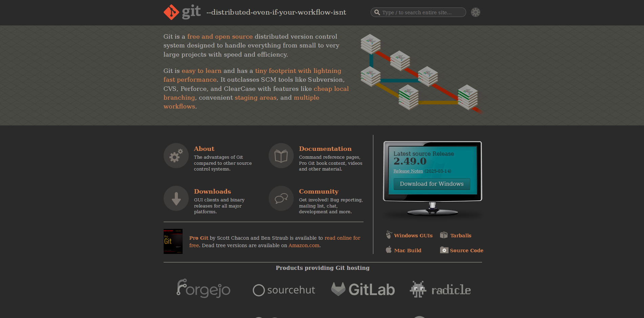644x318 pixels.
Task: Click the Downloads arrow icon
Action: pos(176,198)
